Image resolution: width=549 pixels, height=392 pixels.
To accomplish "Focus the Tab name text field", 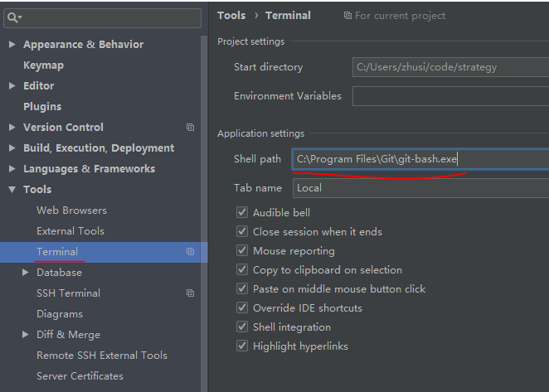I will (x=420, y=188).
